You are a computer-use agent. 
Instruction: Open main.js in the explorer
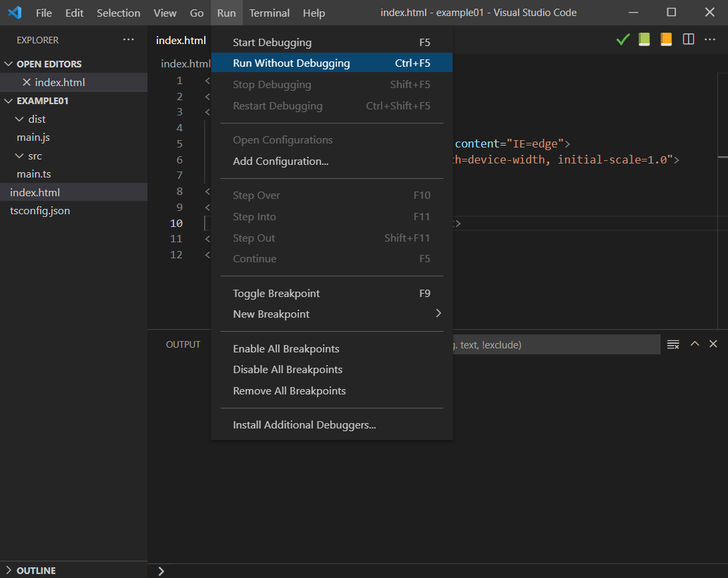pyautogui.click(x=33, y=137)
